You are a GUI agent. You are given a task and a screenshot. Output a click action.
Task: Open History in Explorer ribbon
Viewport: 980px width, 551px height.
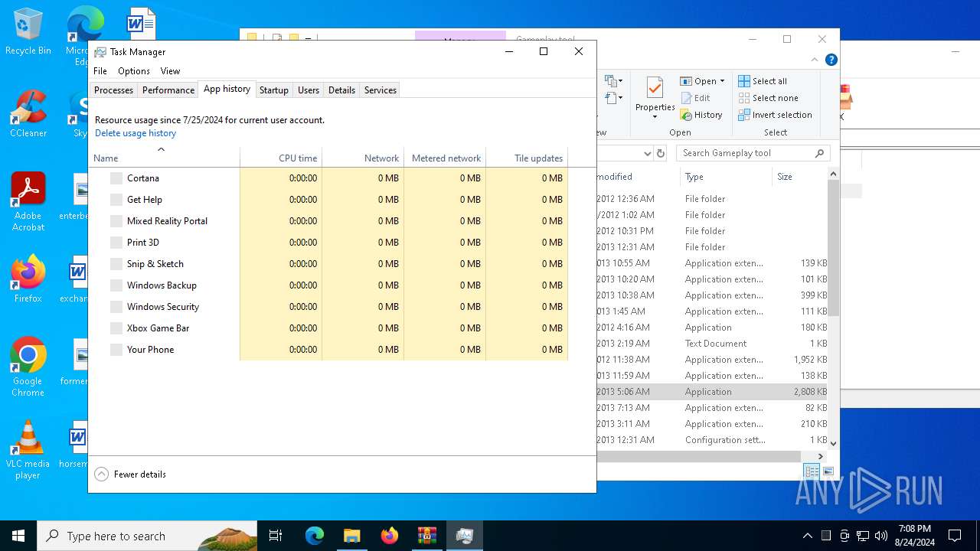pyautogui.click(x=701, y=115)
